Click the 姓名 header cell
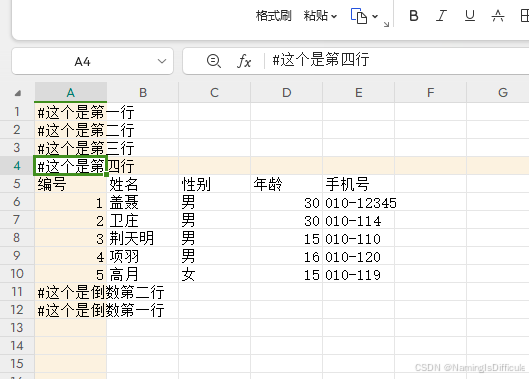The width and height of the screenshot is (529, 379). coord(143,184)
